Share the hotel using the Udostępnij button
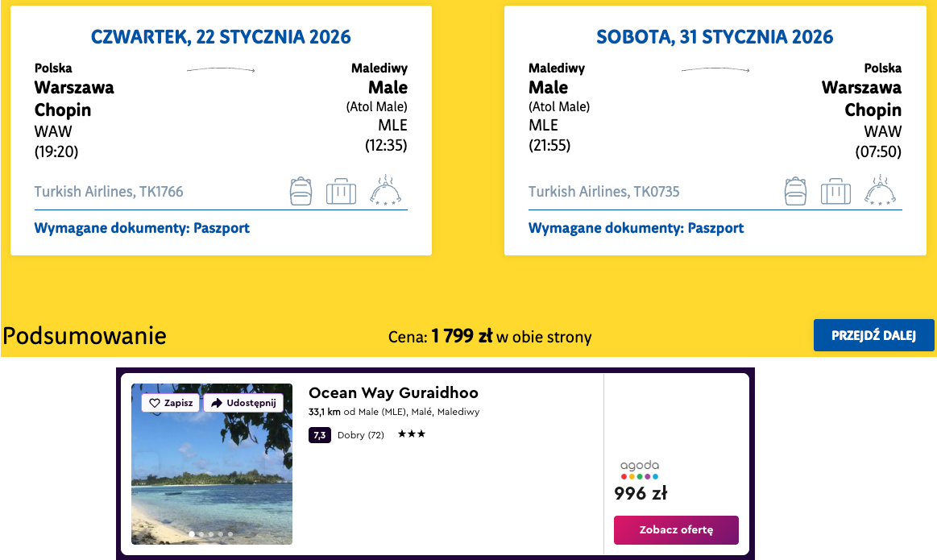The height and width of the screenshot is (560, 937). click(x=243, y=403)
